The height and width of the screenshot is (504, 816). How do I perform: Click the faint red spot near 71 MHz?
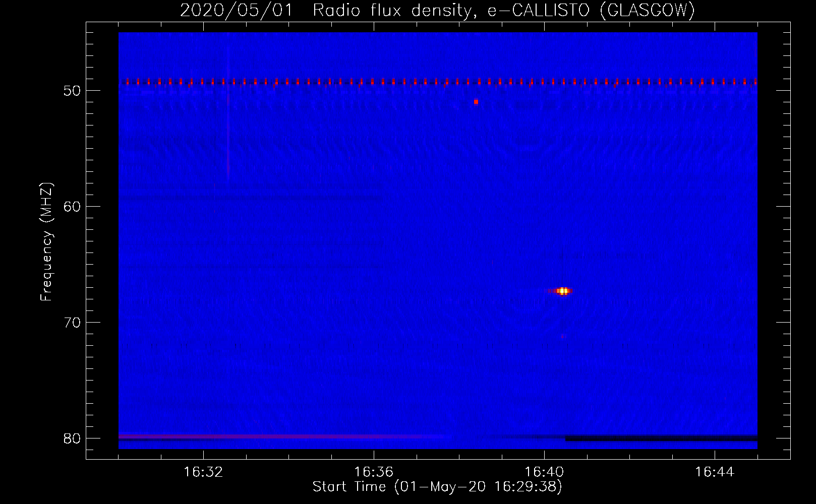[x=563, y=336]
